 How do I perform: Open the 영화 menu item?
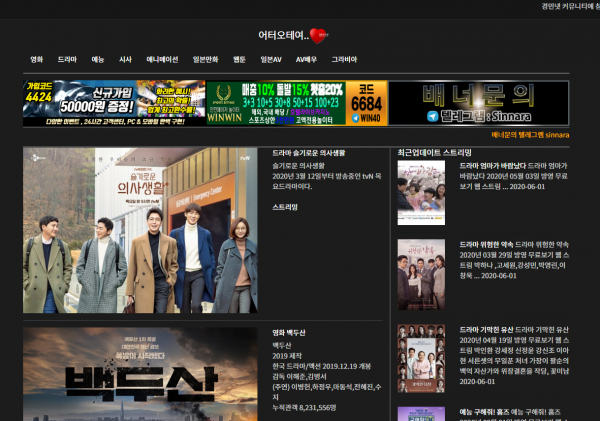[x=37, y=59]
